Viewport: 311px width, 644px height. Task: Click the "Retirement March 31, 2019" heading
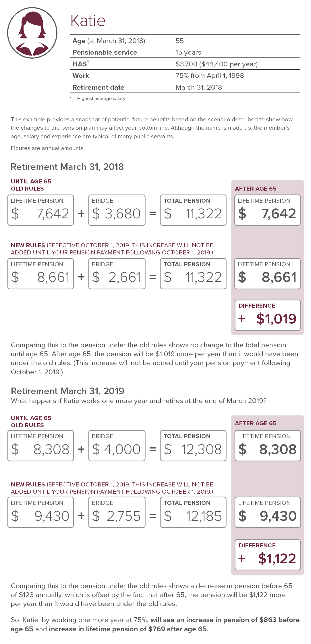tap(67, 391)
